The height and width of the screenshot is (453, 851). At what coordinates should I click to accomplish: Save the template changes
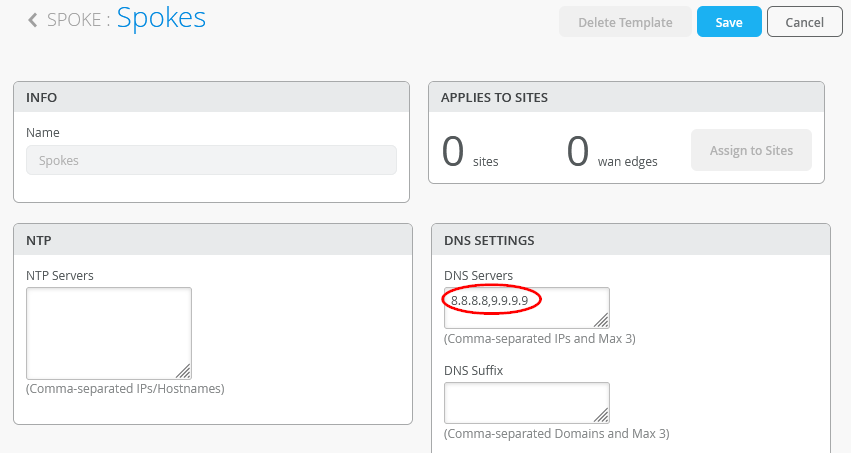[x=729, y=22]
